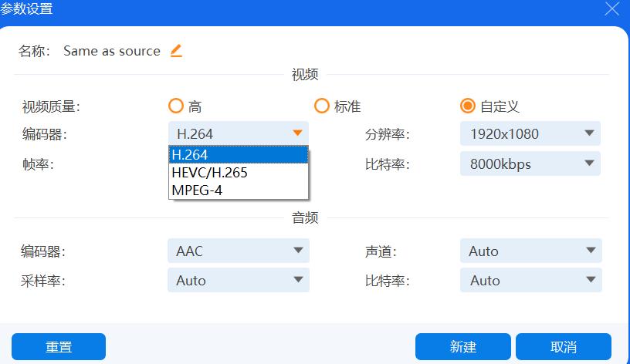This screenshot has width=630, height=364.
Task: Close the parameter settings dialog
Action: (612, 8)
